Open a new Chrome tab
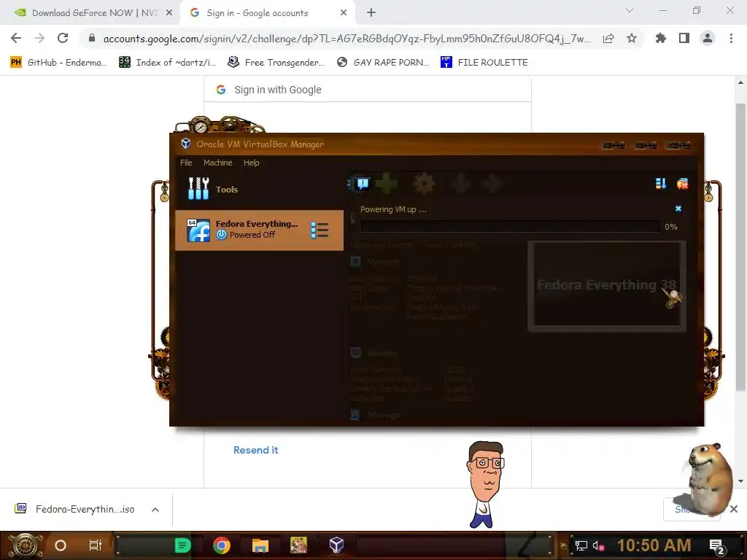This screenshot has width=747, height=560. point(371,13)
